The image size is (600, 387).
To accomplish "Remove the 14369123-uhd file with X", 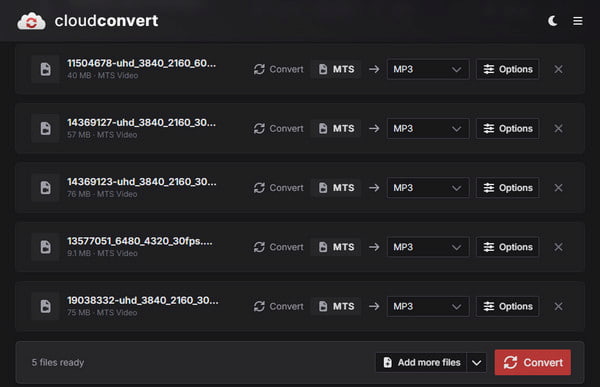I will coord(558,188).
